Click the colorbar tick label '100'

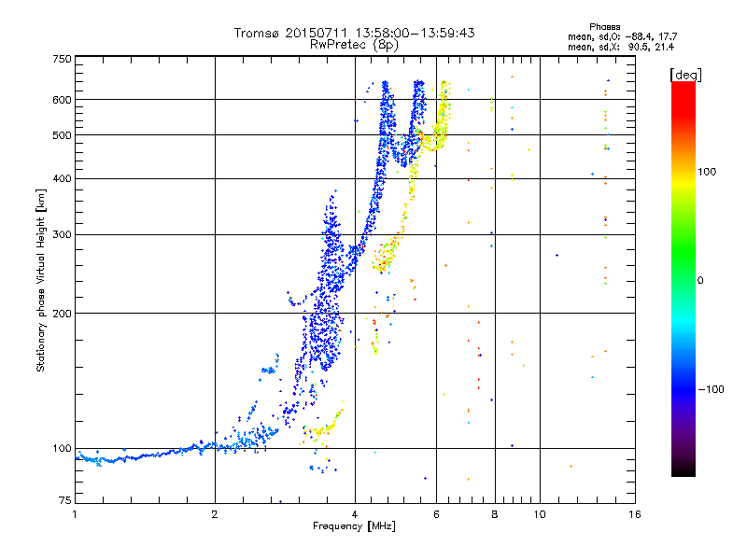click(x=707, y=172)
